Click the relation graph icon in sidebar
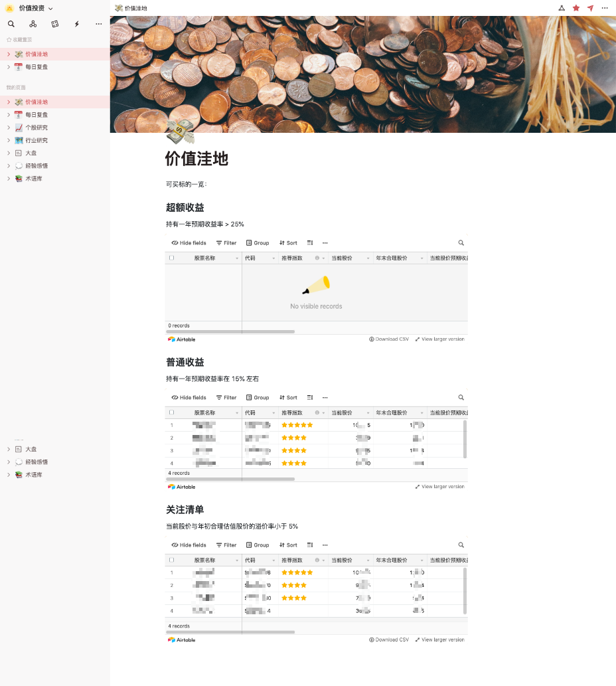616x686 pixels. (33, 23)
